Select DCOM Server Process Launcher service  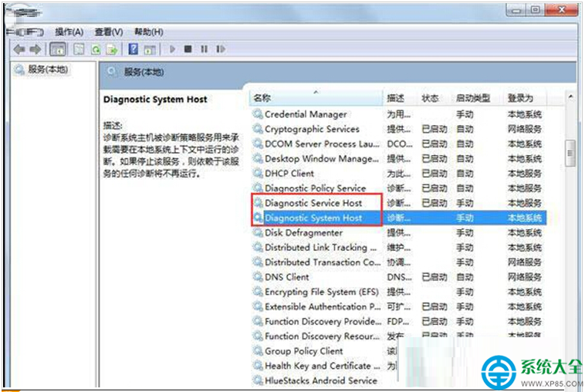point(399,144)
